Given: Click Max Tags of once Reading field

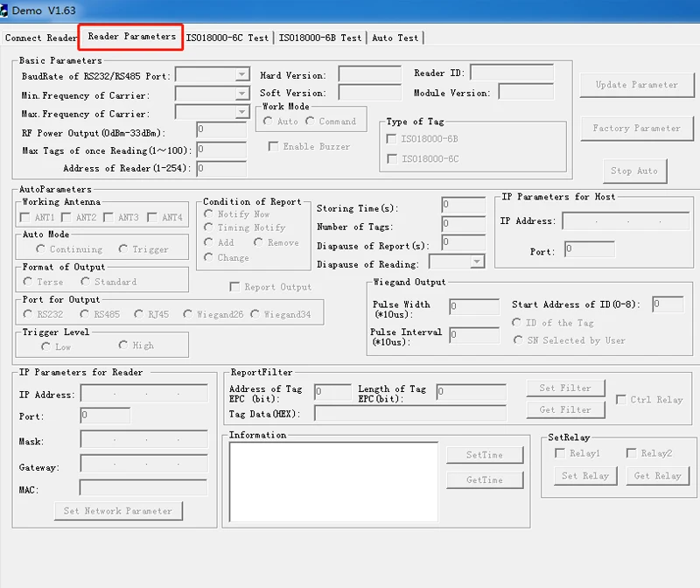Looking at the screenshot, I should point(221,150).
